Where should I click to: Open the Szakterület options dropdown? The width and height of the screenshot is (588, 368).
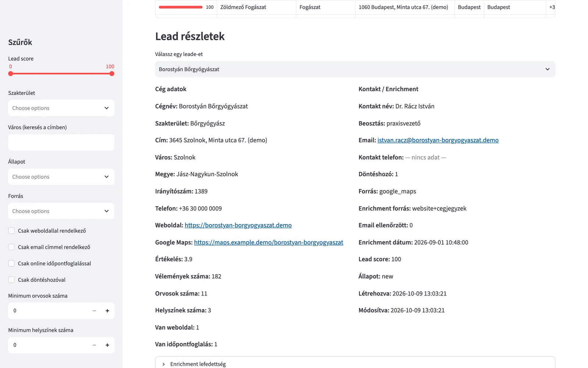pyautogui.click(x=61, y=108)
